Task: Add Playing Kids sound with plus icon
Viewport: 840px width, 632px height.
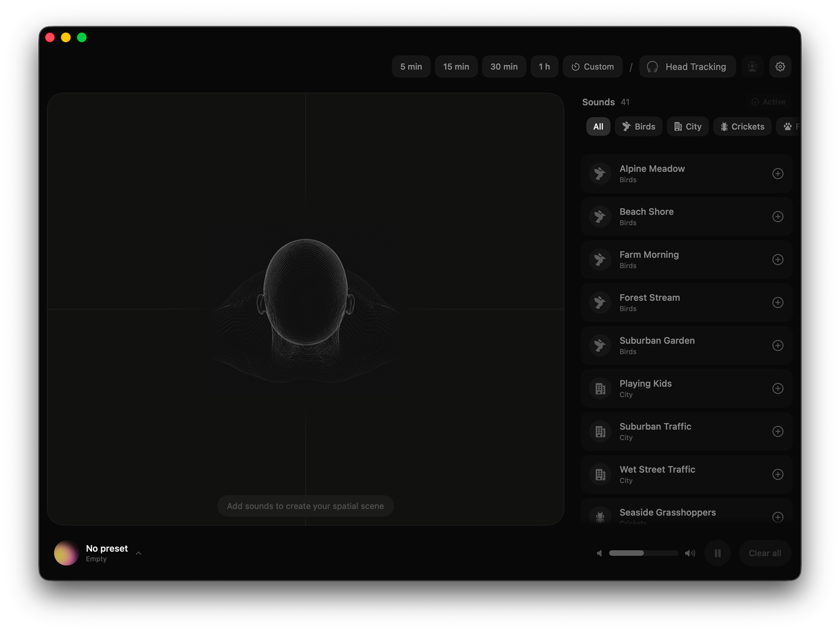Action: point(778,389)
